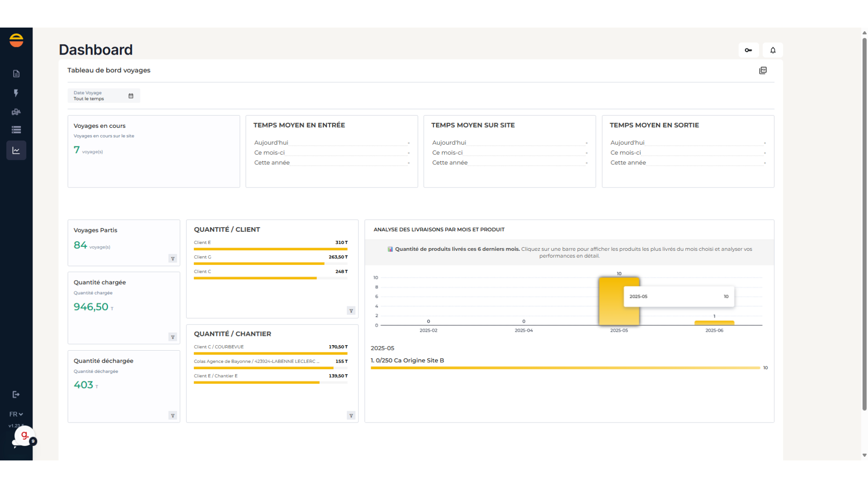Click the small 2025-06 chart bar
The image size is (868, 488).
click(714, 323)
